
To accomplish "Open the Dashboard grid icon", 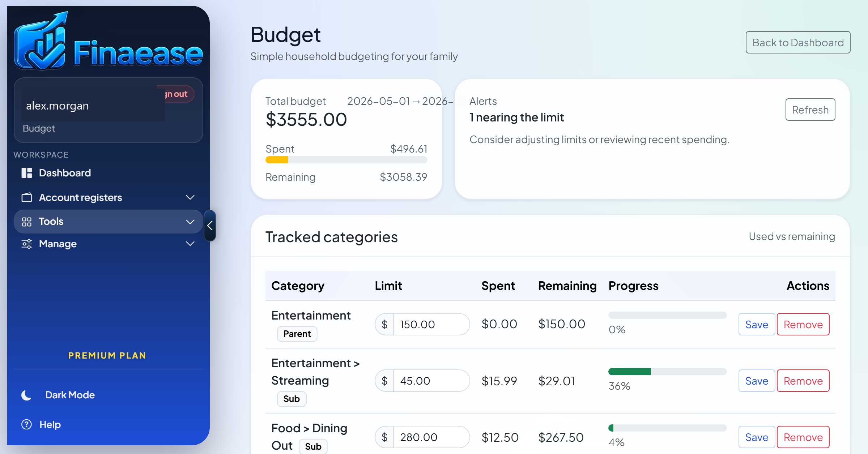I will click(27, 173).
